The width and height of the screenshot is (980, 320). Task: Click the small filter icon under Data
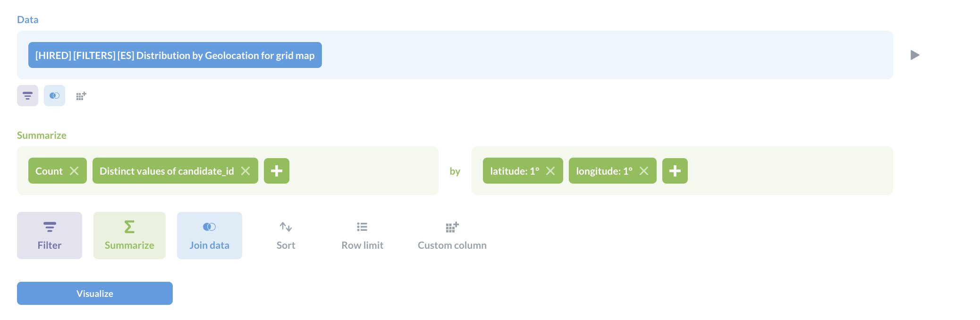[27, 96]
